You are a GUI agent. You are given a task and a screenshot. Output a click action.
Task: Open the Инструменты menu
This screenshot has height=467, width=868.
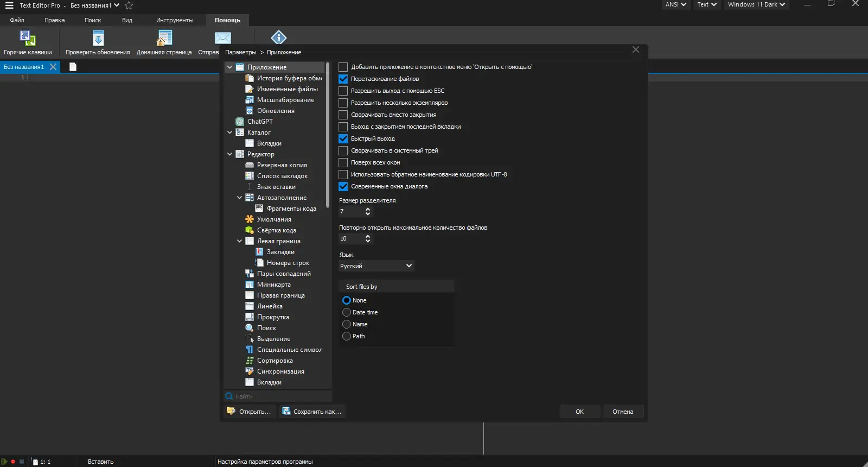[175, 20]
